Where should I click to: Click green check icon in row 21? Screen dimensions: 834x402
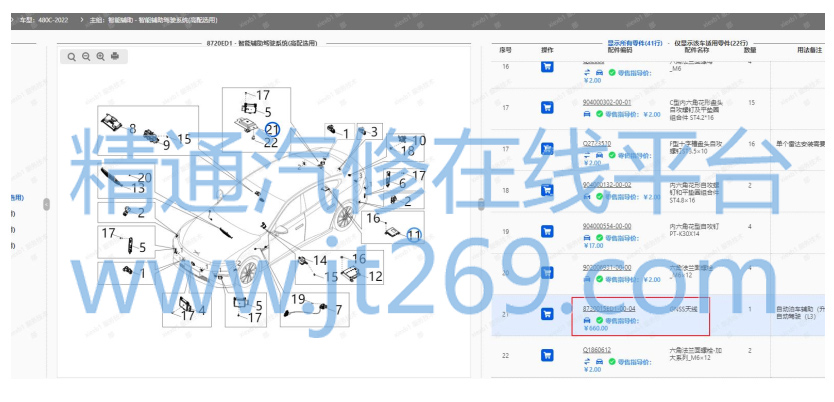click(599, 321)
